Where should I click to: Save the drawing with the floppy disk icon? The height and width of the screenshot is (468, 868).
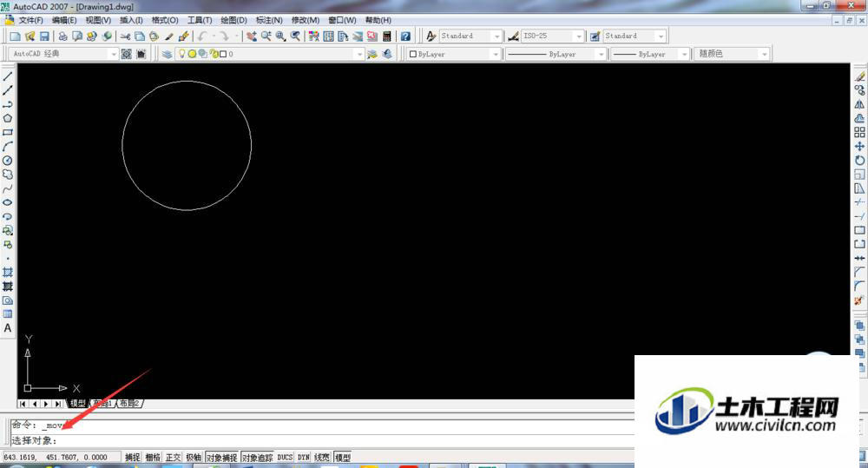(44, 36)
